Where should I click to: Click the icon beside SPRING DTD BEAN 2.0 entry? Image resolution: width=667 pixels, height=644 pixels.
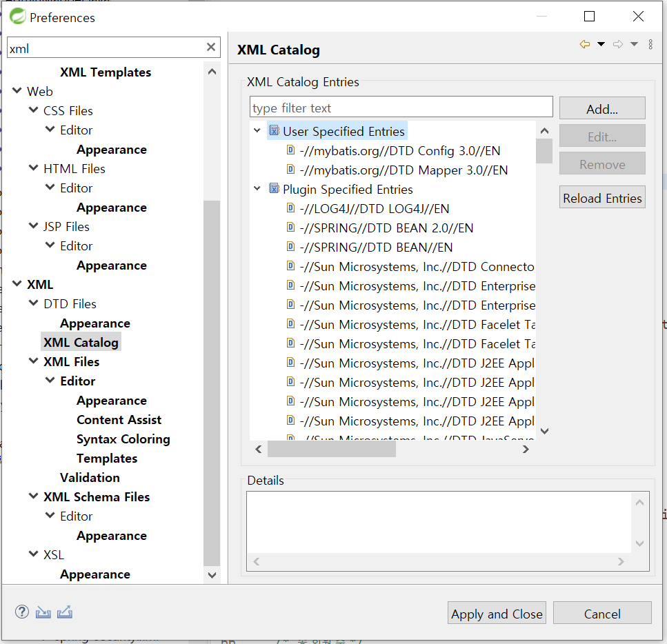tap(290, 228)
